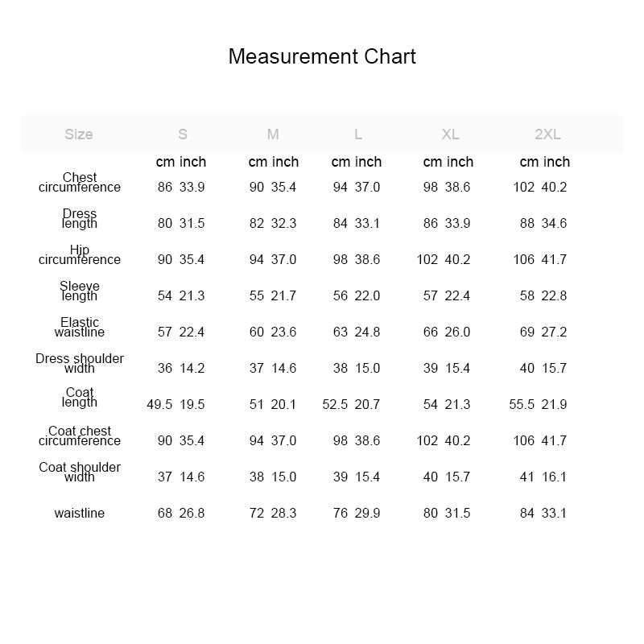644x644 pixels.
Task: Click the "Sleeve length" row label
Action: (x=80, y=291)
